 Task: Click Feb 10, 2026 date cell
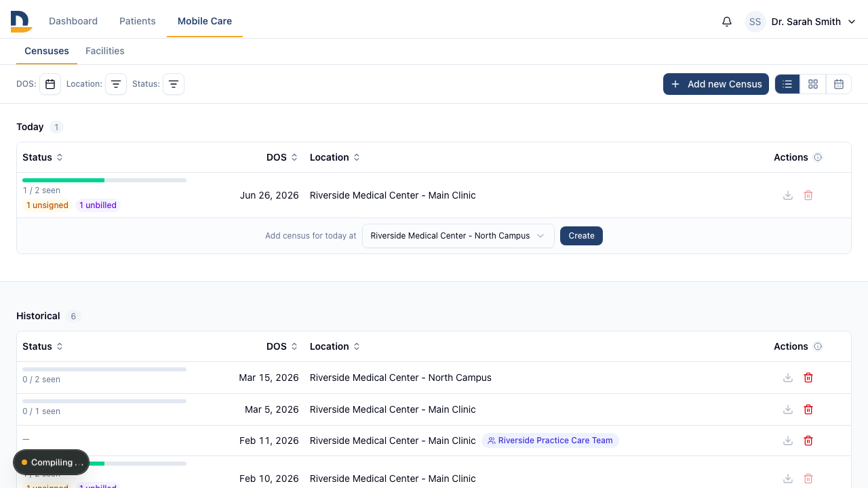pyautogui.click(x=269, y=479)
